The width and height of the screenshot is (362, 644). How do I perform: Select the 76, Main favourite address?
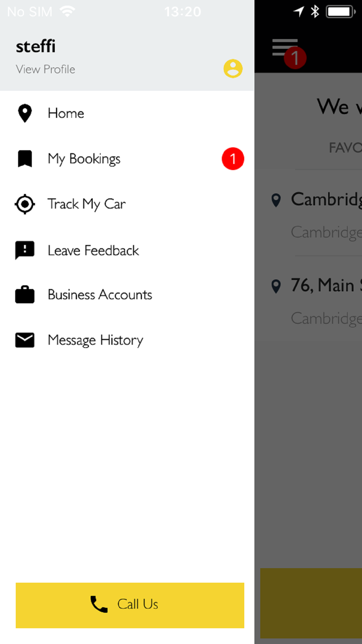pos(322,285)
